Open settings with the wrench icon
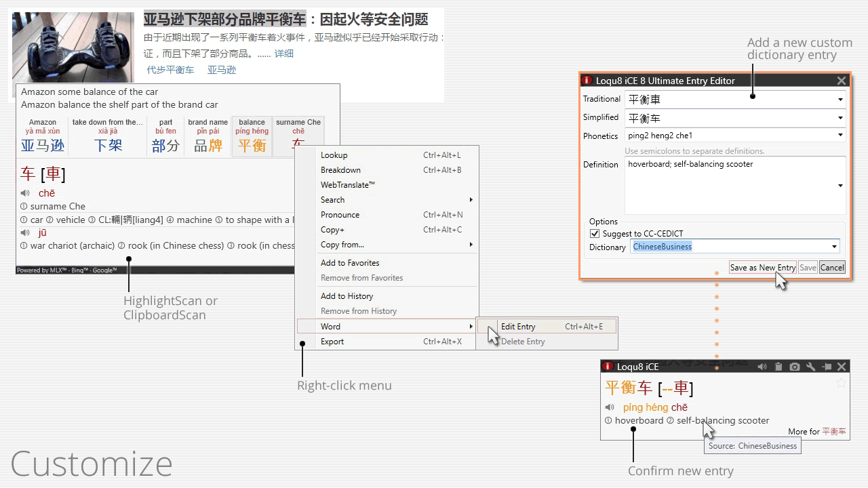This screenshot has width=868, height=488. pos(810,366)
